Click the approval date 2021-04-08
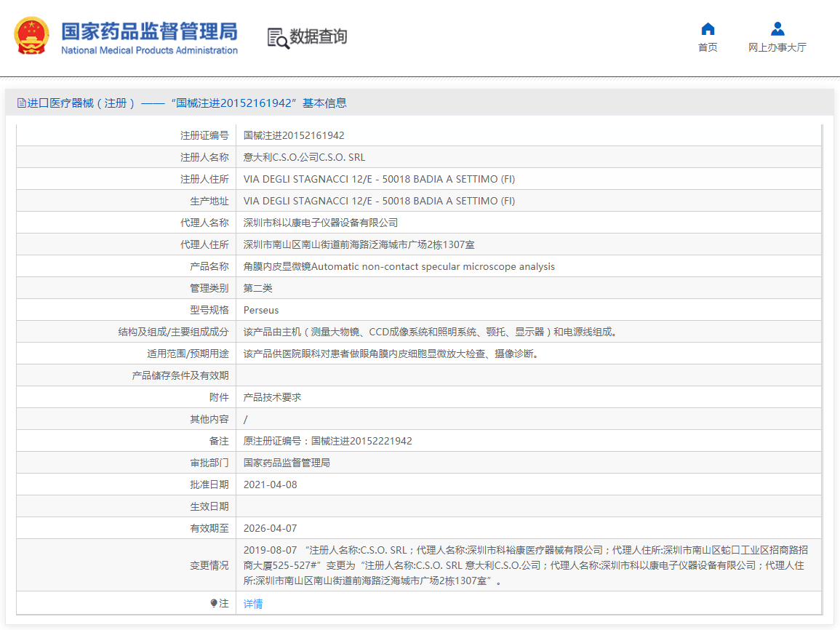This screenshot has width=840, height=630. (x=270, y=485)
